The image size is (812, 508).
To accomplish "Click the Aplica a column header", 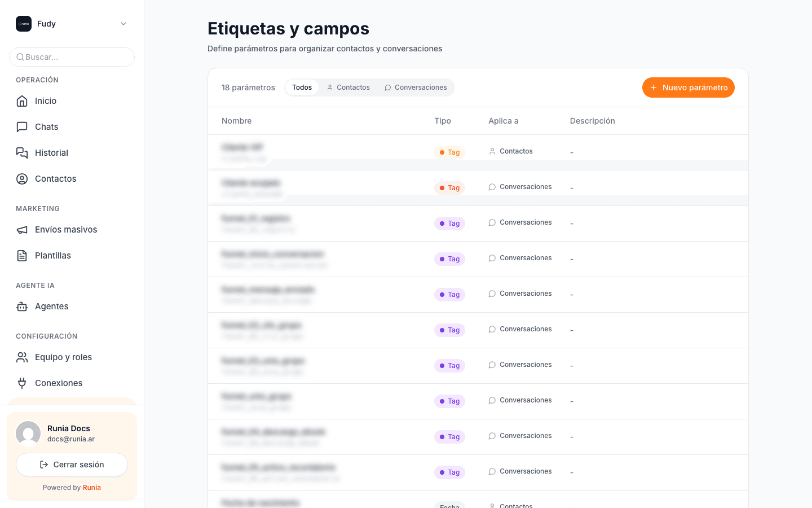I will 504,121.
